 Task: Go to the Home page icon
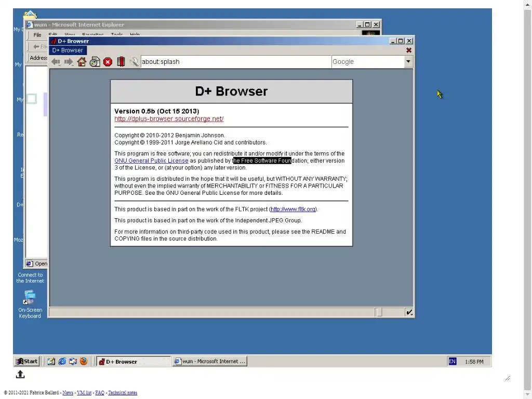(82, 62)
